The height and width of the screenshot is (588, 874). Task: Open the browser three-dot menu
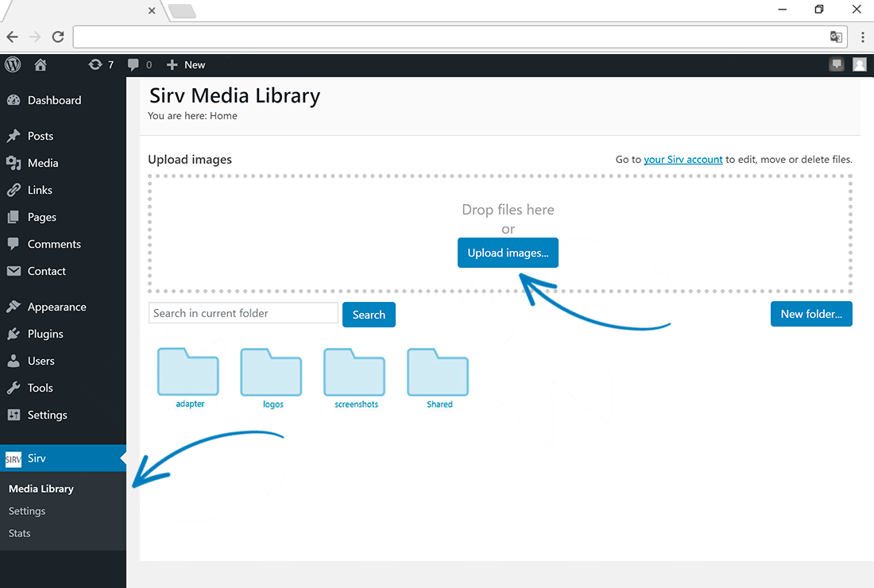coord(862,37)
